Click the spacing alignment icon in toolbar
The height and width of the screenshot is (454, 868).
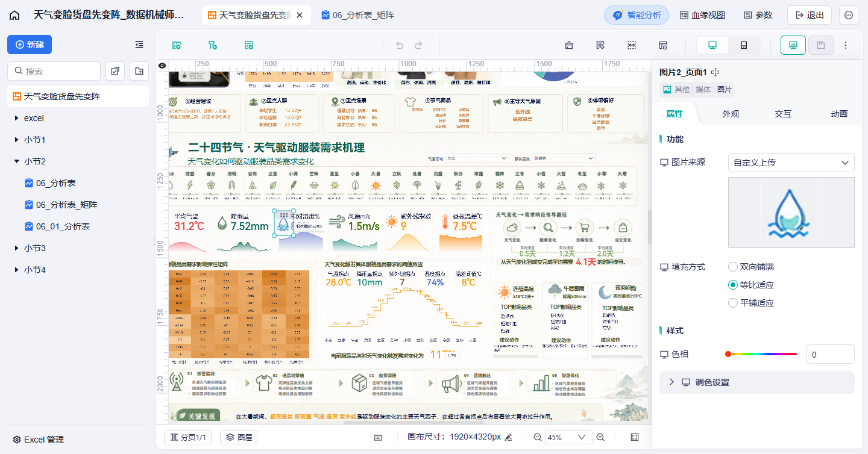(x=632, y=45)
